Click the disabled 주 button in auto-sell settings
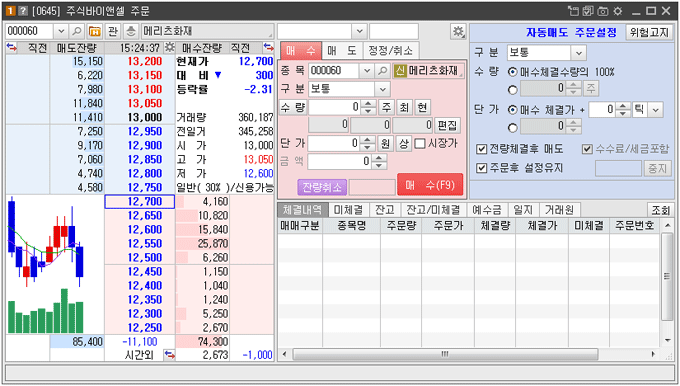Screen dimensions: 680x386 pyautogui.click(x=591, y=89)
